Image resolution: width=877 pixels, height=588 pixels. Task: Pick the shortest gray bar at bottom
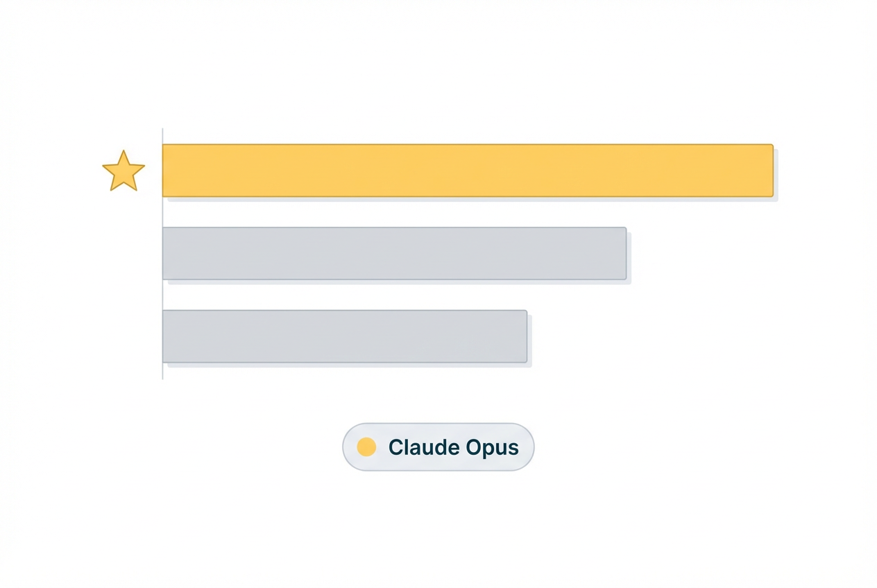tap(344, 336)
